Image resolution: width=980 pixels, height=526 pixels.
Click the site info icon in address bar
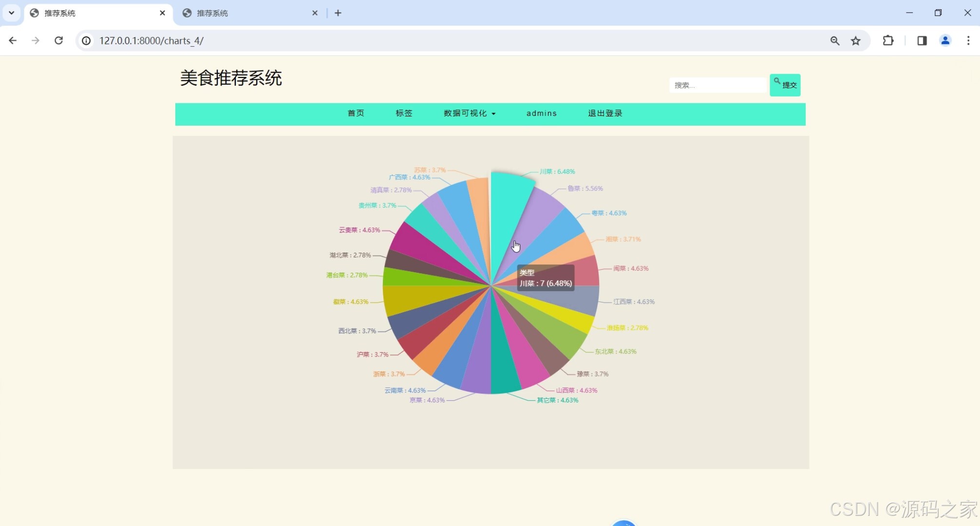[86, 40]
